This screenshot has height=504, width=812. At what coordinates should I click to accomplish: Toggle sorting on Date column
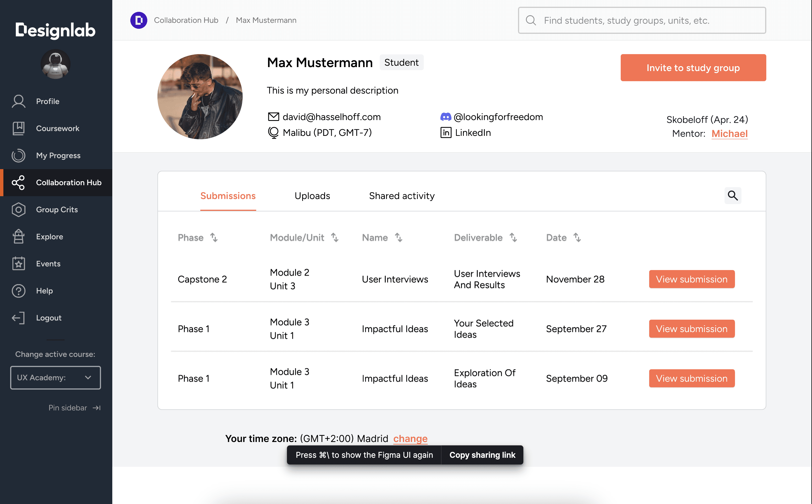point(577,237)
